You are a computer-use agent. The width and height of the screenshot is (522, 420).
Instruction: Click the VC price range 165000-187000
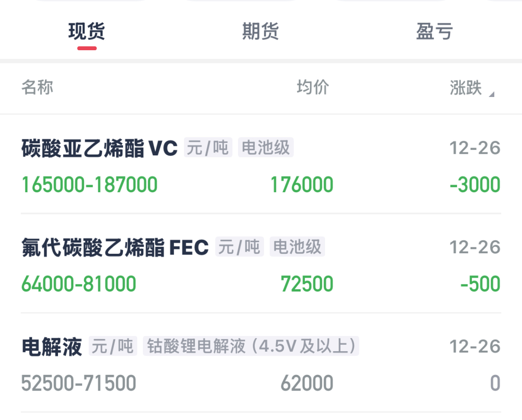pos(89,185)
